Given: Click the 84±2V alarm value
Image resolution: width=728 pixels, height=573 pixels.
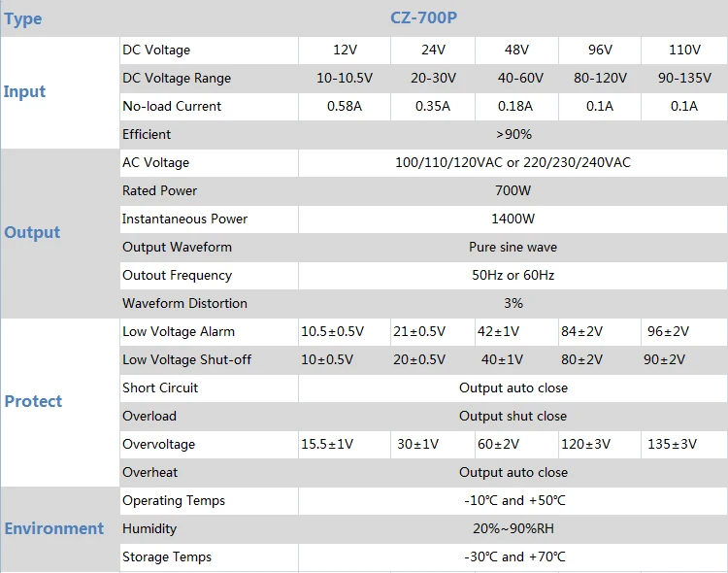Looking at the screenshot, I should pyautogui.click(x=581, y=331).
